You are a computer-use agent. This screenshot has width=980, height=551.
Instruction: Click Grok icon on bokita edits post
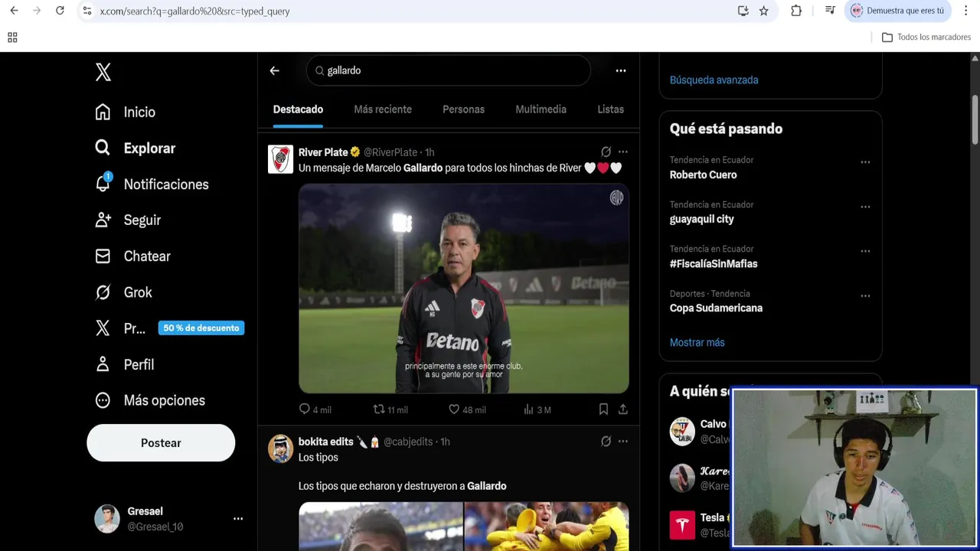coord(606,442)
